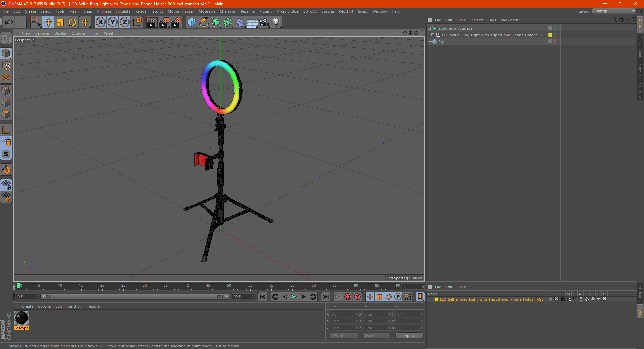This screenshot has width=644, height=349.
Task: Open the Scale mode dropdown
Action: [x=376, y=335]
